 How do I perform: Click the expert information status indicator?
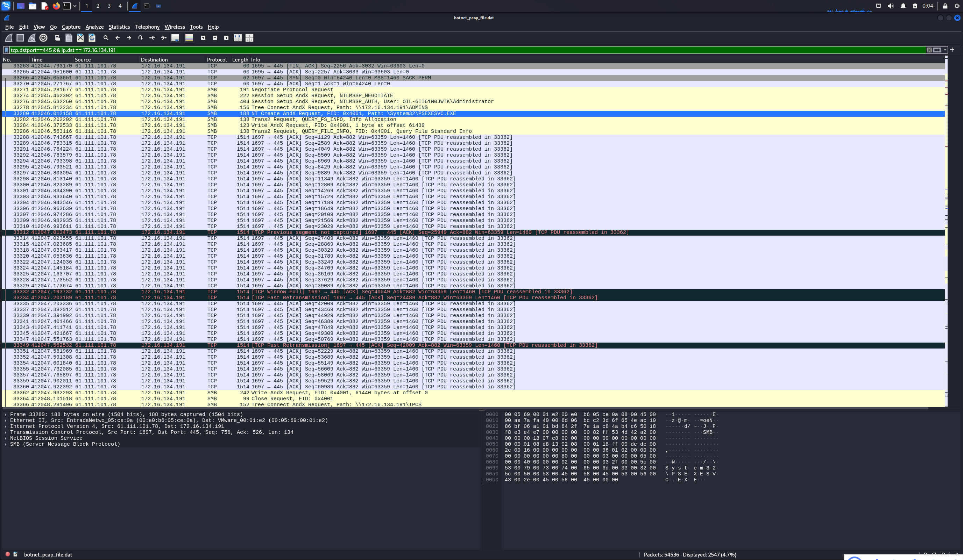[x=7, y=554]
